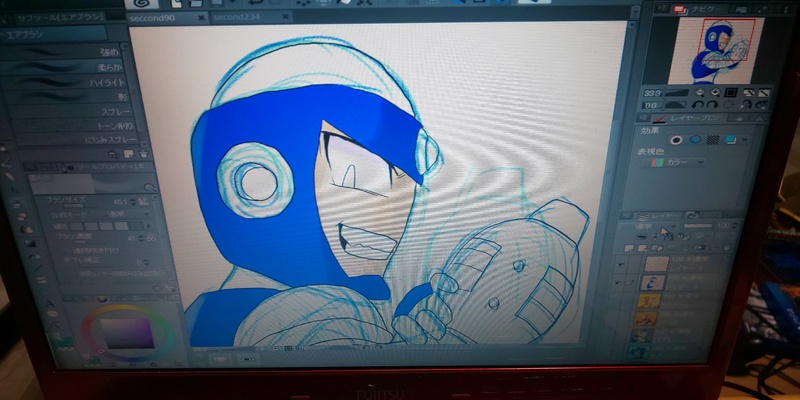
Task: Select the エアブラシ sub tool group
Action: click(x=54, y=34)
